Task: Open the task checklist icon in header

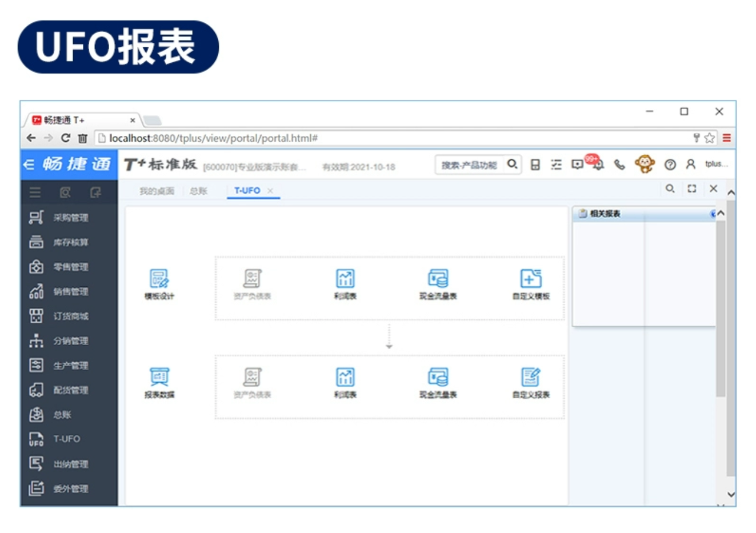Action: (x=556, y=165)
